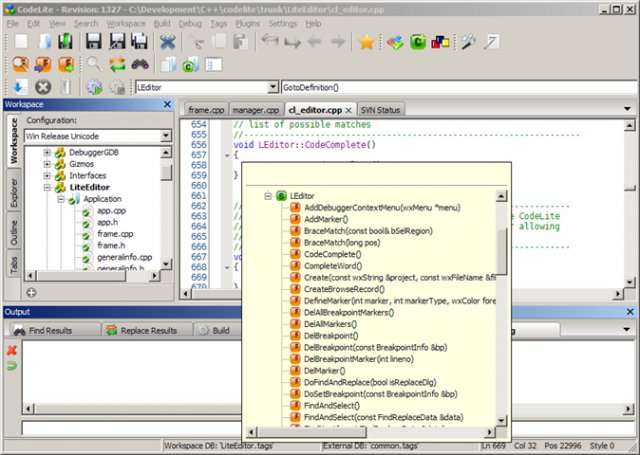Click the Undo arrow icon
640x455 pixels.
(x=270, y=41)
